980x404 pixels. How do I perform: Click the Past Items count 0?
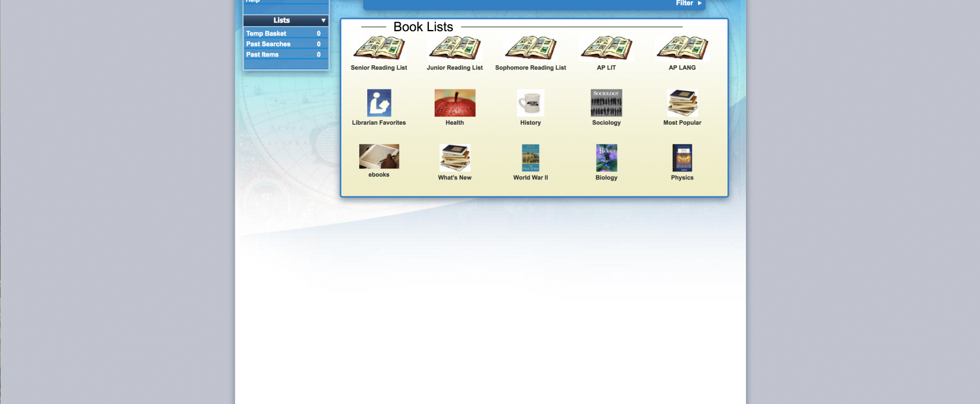(319, 54)
